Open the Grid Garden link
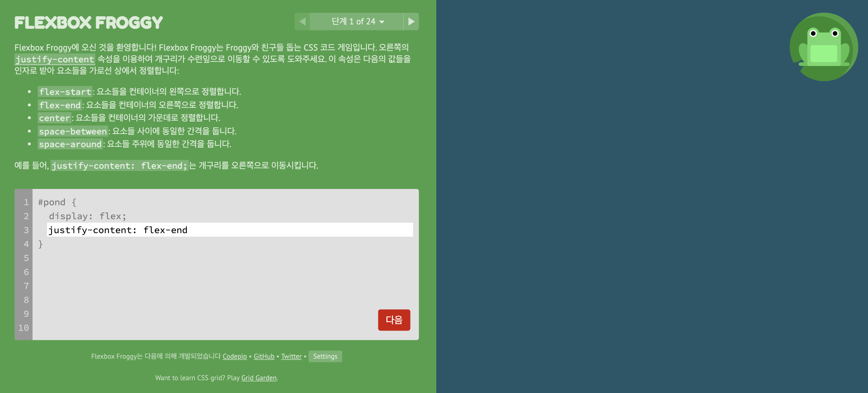The image size is (868, 393). pos(259,378)
